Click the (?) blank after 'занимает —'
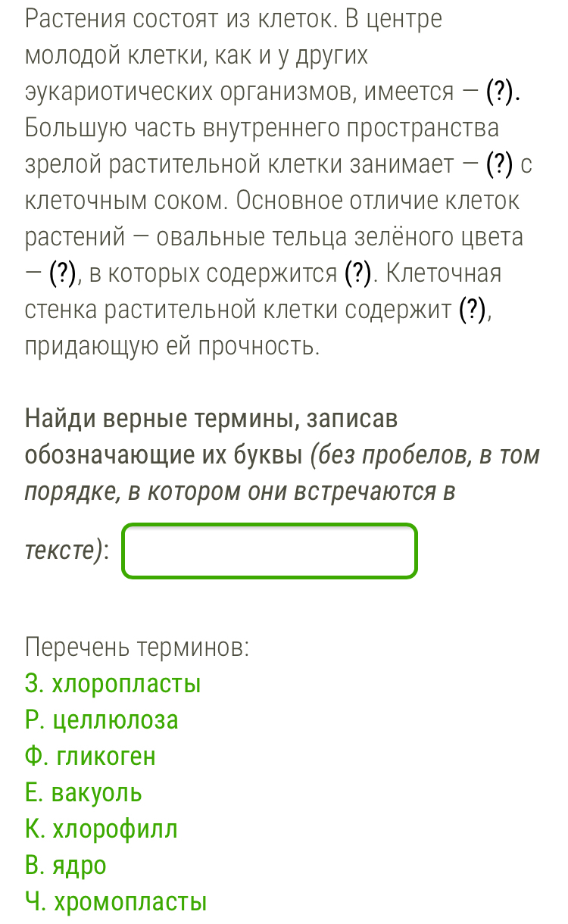This screenshot has width=568, height=924. pyautogui.click(x=503, y=164)
